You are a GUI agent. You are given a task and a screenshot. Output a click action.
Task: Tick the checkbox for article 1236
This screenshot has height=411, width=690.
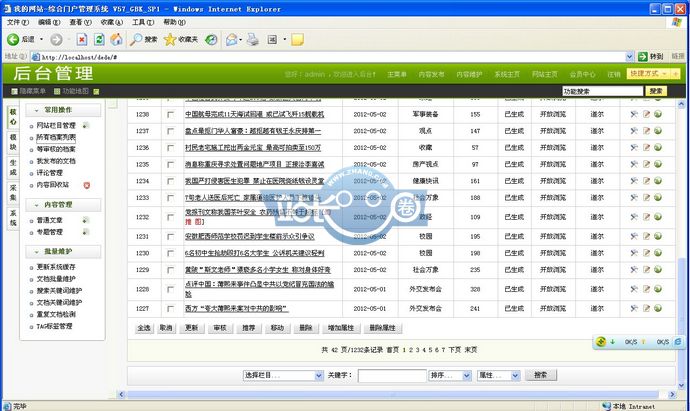[170, 148]
